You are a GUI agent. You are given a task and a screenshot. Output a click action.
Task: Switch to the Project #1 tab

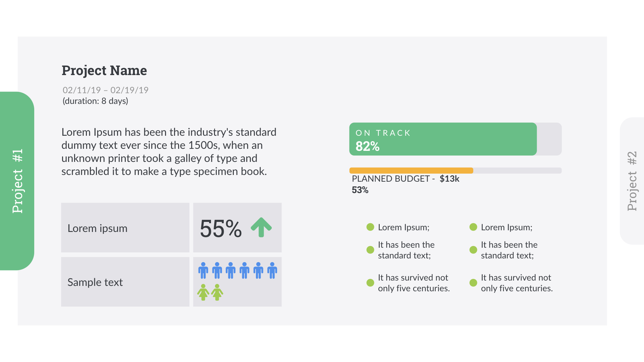(x=17, y=181)
